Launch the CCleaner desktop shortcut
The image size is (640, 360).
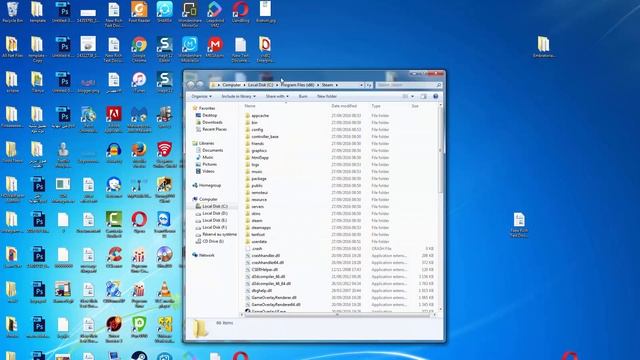pos(114,257)
